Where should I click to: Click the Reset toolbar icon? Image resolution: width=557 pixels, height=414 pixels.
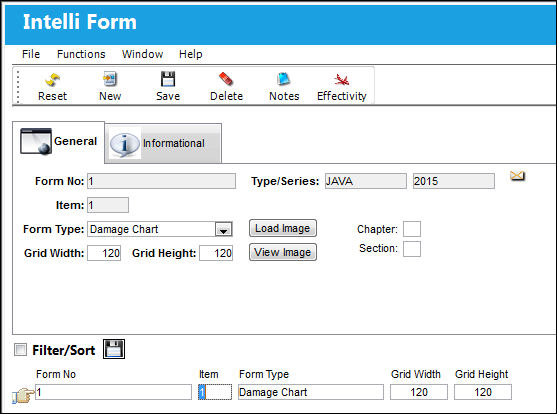(52, 80)
